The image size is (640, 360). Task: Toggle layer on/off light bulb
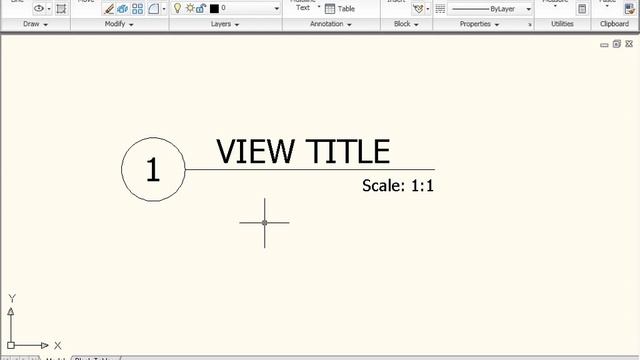(x=177, y=8)
